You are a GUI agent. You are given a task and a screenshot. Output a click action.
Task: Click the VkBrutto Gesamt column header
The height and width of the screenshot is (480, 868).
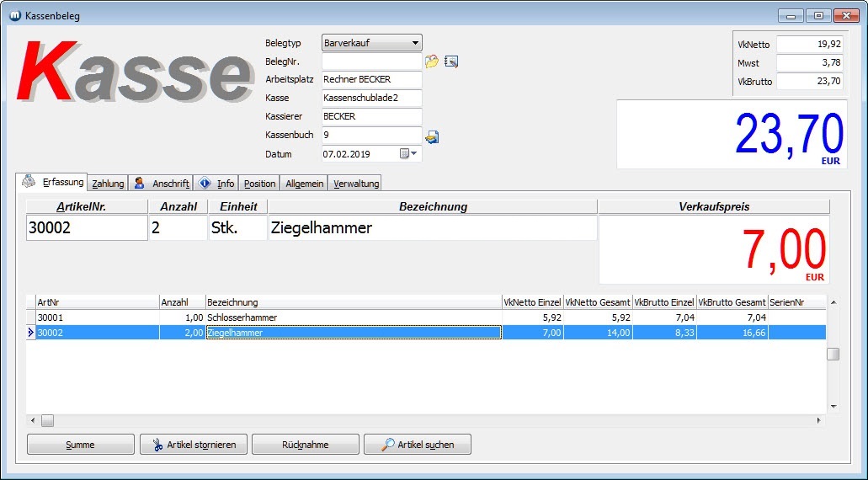(732, 302)
